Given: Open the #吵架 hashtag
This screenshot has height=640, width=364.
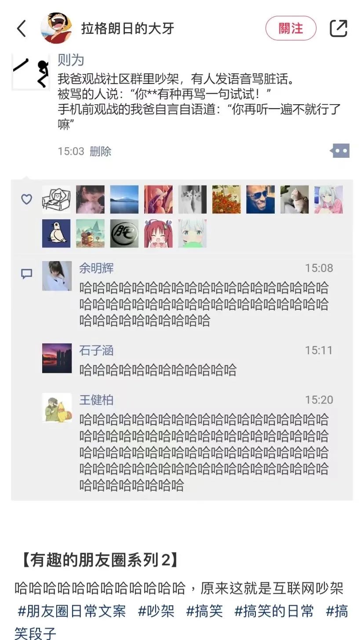Looking at the screenshot, I should coord(156,611).
